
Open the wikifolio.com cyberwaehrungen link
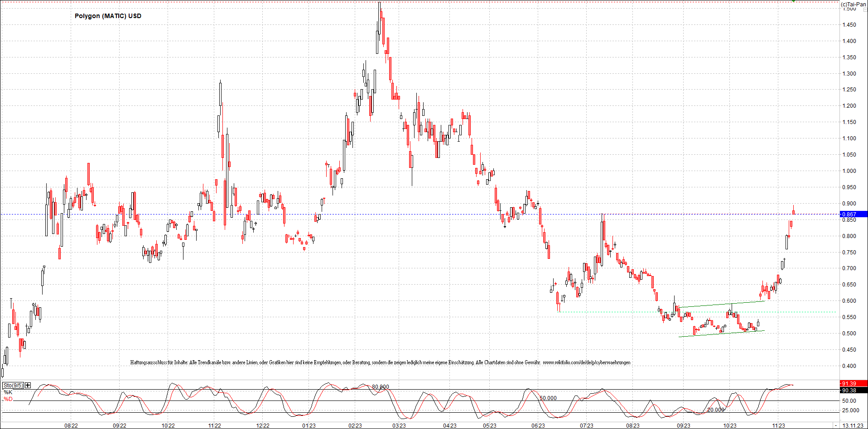(586, 362)
